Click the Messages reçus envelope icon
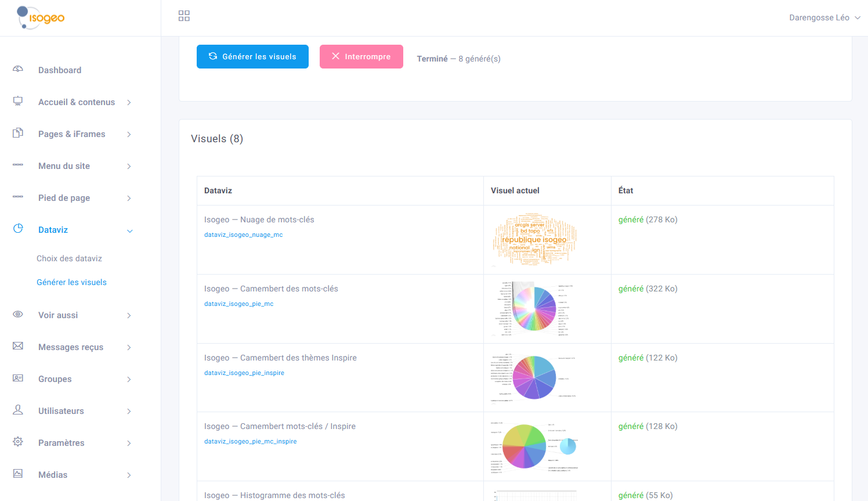 coord(18,346)
